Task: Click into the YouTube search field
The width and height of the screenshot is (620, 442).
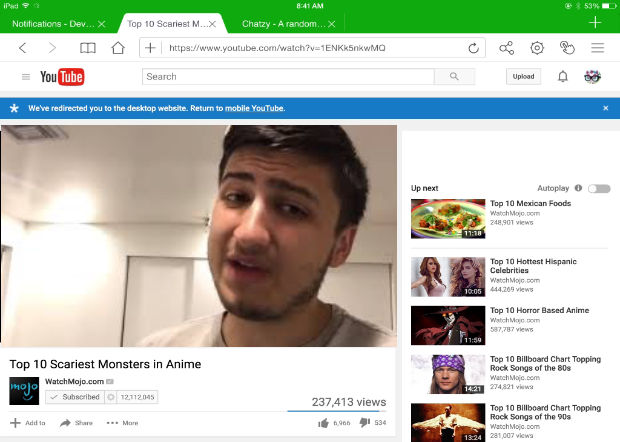Action: click(288, 76)
